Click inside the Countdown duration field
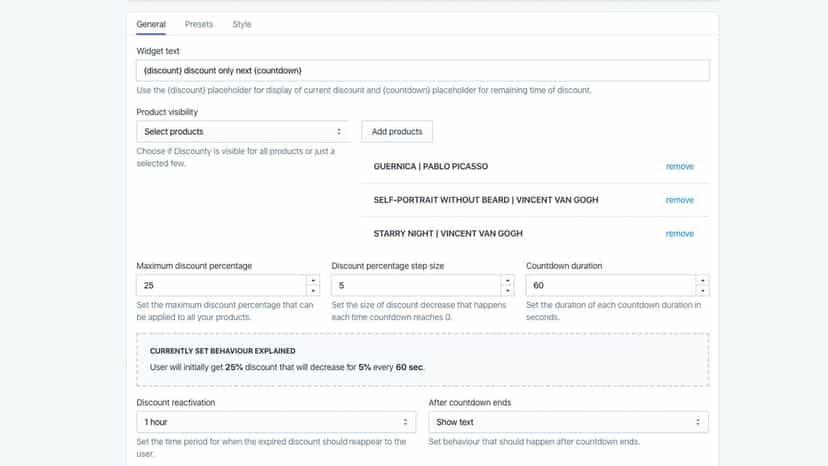The height and width of the screenshot is (466, 828). [x=611, y=285]
